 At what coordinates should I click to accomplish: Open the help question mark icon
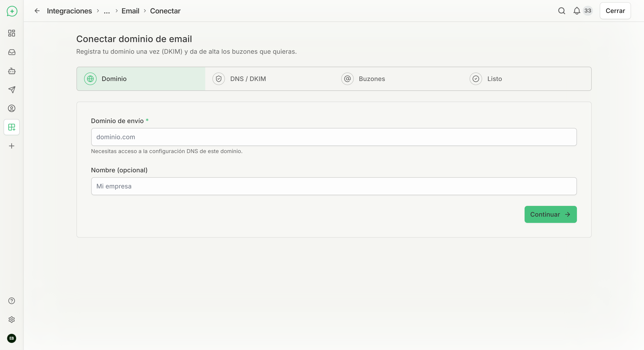11,301
